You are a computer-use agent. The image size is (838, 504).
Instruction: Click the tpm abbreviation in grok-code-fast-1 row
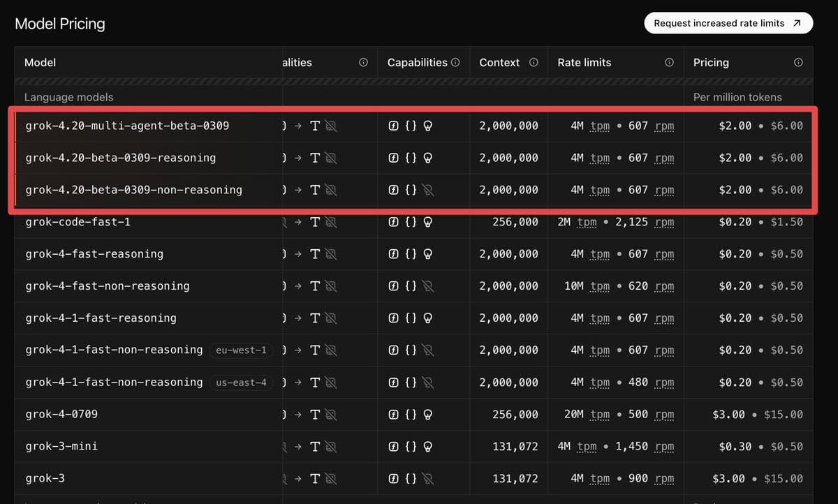coord(587,222)
